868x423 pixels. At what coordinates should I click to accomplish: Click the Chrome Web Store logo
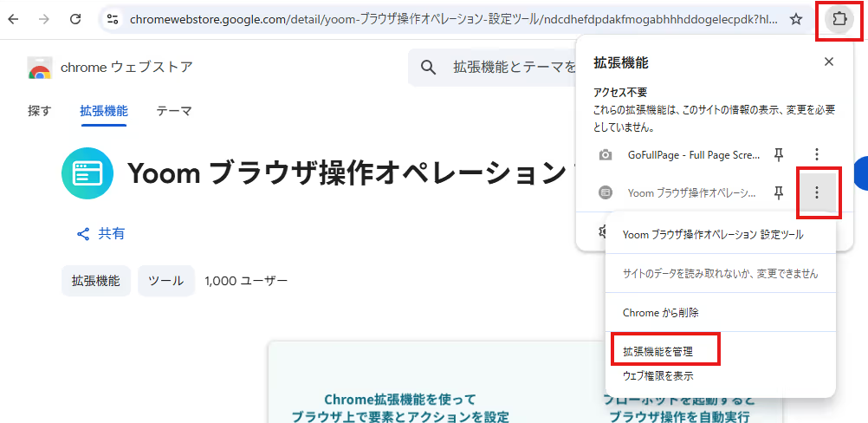pyautogui.click(x=40, y=68)
